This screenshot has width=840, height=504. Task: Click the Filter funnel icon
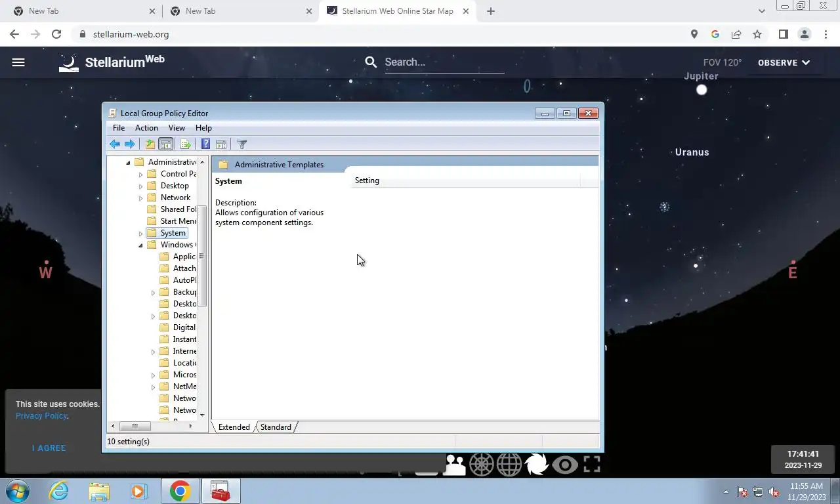[x=241, y=144]
